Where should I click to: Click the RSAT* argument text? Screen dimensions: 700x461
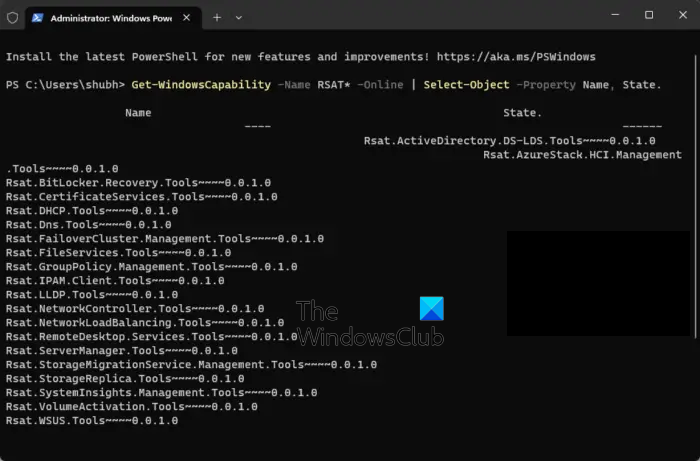pyautogui.click(x=334, y=85)
